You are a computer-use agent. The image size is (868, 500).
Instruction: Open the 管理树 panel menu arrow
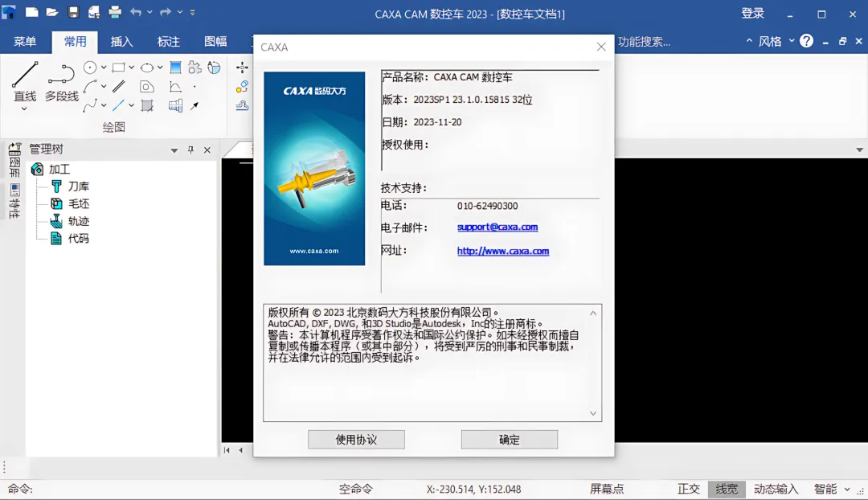pos(174,150)
